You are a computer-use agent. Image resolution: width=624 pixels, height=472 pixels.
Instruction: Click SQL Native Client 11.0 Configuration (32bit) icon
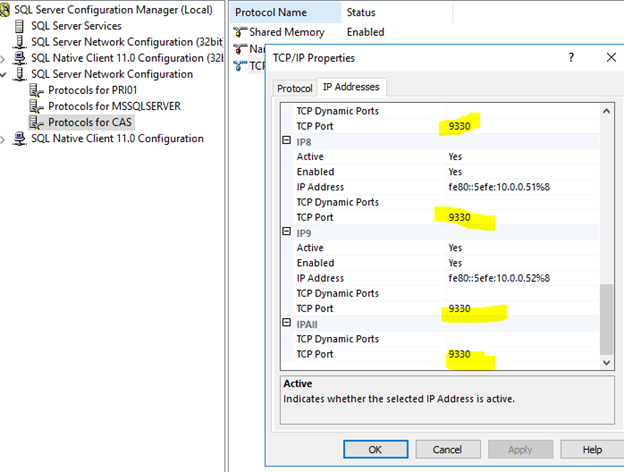19,58
